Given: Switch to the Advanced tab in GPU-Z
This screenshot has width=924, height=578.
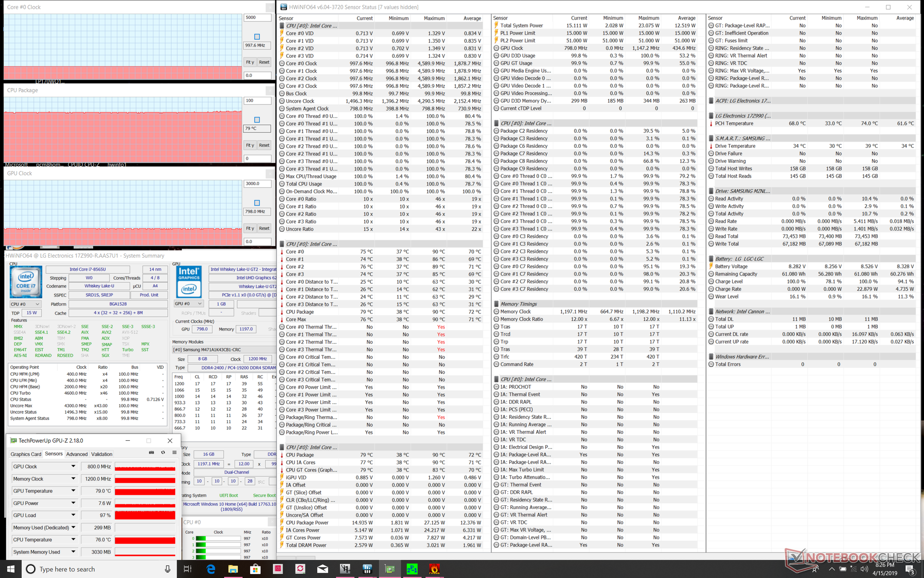Looking at the screenshot, I should point(77,454).
